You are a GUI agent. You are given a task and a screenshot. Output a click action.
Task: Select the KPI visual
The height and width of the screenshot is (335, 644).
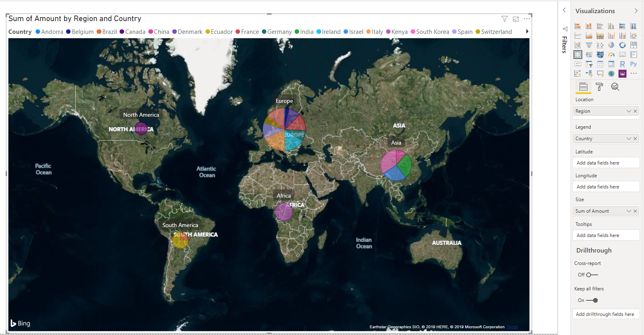(578, 64)
